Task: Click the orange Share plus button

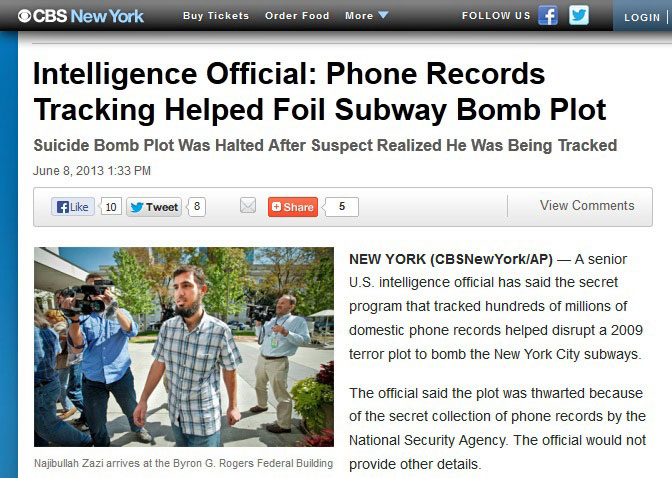Action: pos(293,207)
